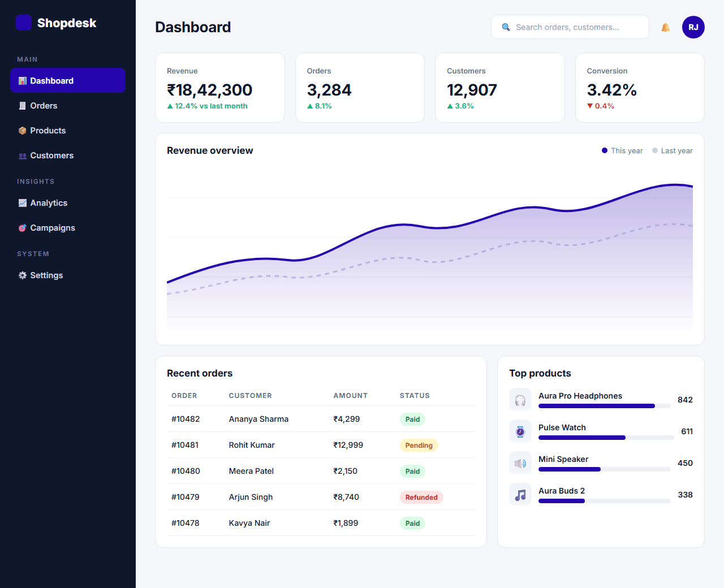The image size is (724, 588).
Task: Click the ₹12,999 amount cell
Action: pos(348,445)
